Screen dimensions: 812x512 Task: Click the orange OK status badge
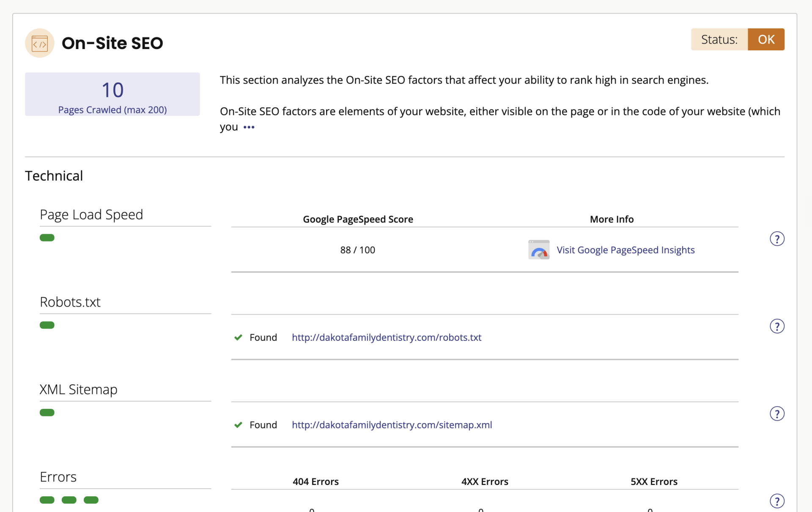(766, 39)
